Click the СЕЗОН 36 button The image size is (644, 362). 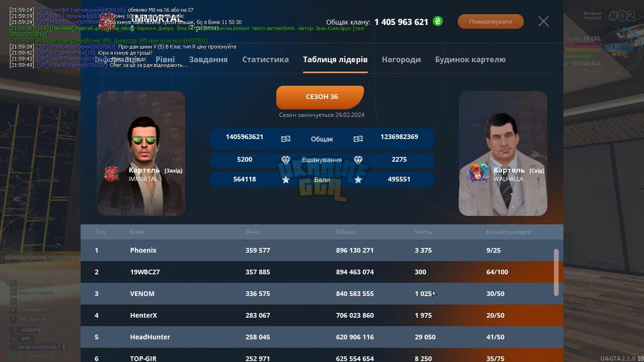click(320, 97)
